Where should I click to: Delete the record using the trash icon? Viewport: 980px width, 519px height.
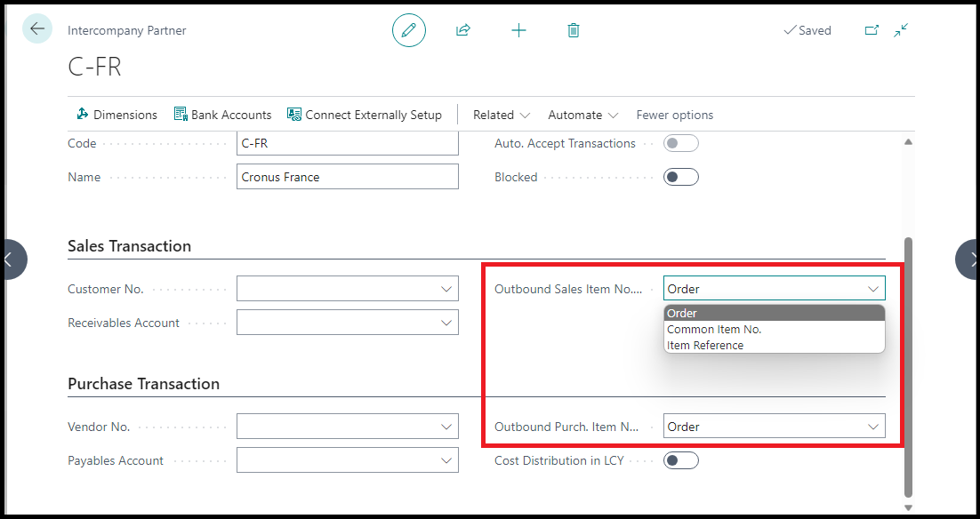click(573, 30)
